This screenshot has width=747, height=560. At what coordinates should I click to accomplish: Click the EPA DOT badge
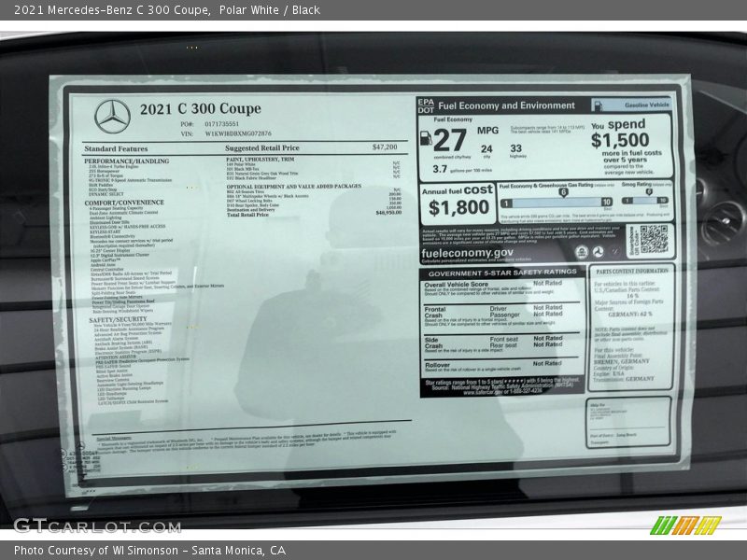point(426,105)
